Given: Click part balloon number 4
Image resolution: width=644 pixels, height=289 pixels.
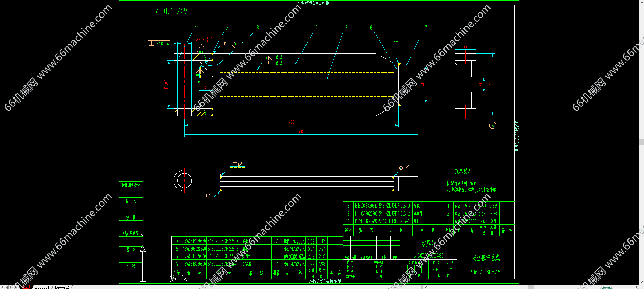Looking at the screenshot, I should click(x=316, y=28).
